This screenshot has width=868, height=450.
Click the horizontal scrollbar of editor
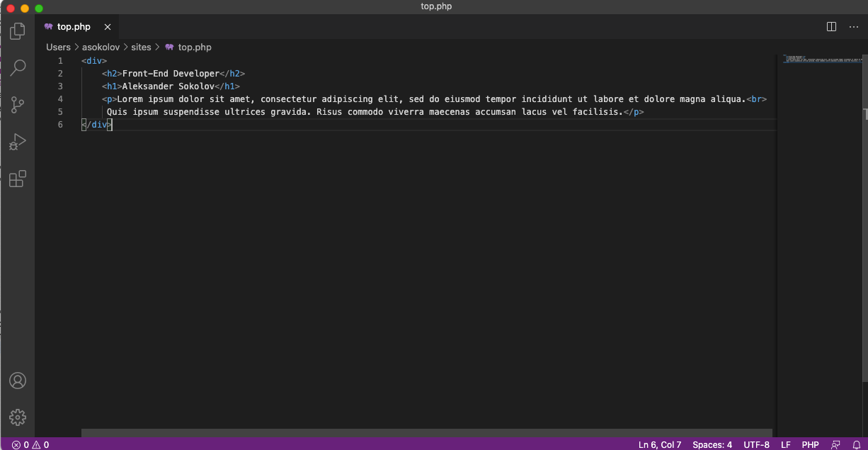click(x=425, y=432)
